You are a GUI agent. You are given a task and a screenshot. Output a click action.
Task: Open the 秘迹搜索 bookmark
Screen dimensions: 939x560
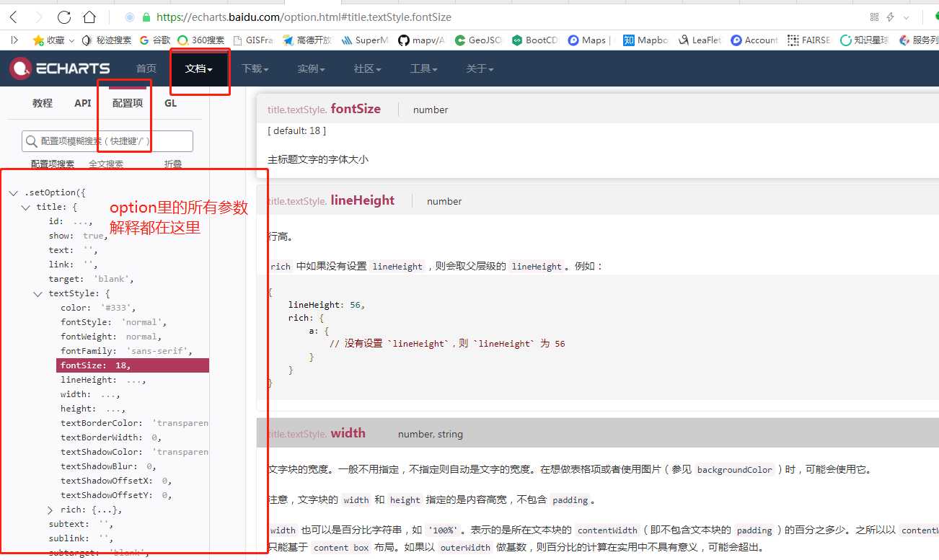107,40
